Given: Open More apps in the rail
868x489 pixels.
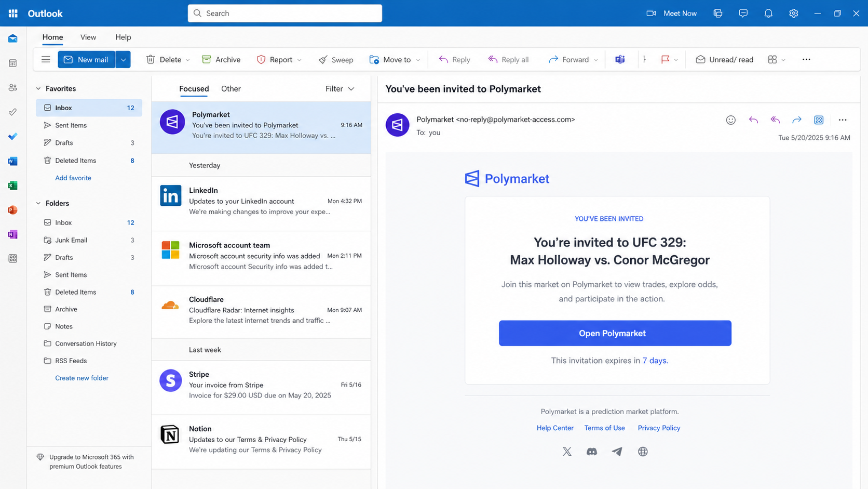Looking at the screenshot, I should [x=13, y=258].
